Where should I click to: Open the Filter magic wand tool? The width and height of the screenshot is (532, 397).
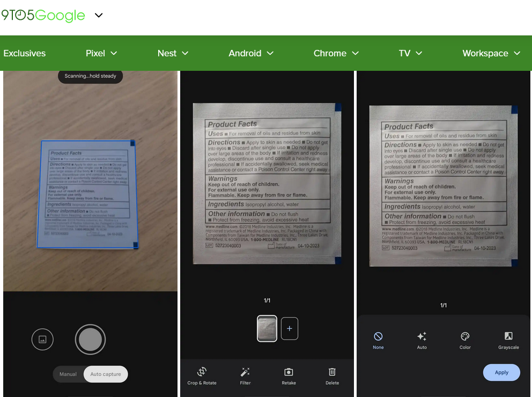[x=245, y=376]
